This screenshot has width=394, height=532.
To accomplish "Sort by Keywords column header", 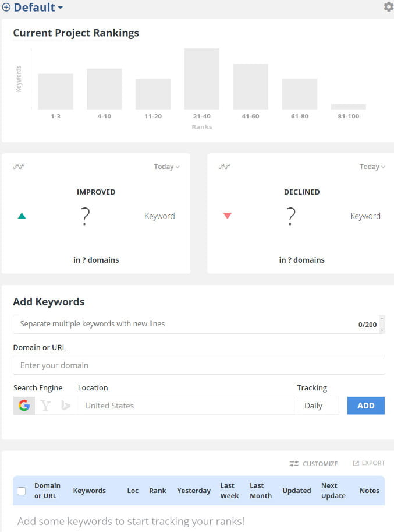I will (x=90, y=491).
